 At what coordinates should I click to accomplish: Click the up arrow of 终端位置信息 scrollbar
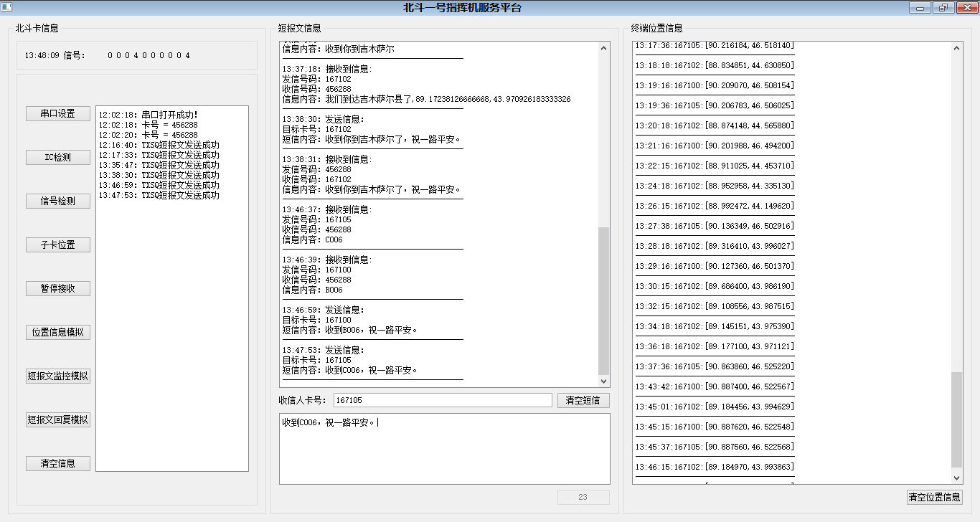(x=956, y=48)
